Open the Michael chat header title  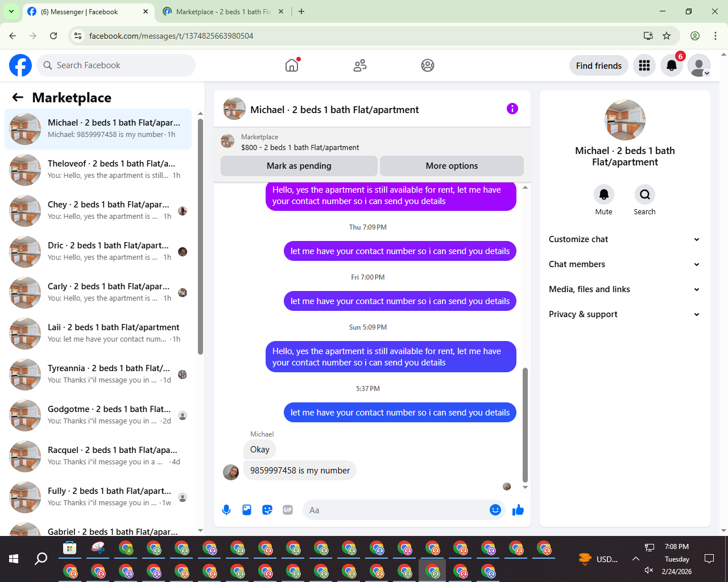[334, 110]
